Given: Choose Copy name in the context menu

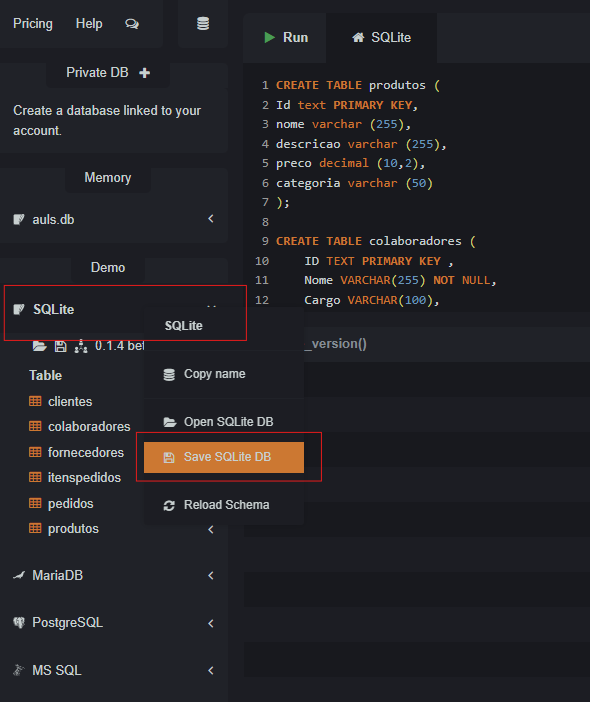Looking at the screenshot, I should tap(223, 374).
